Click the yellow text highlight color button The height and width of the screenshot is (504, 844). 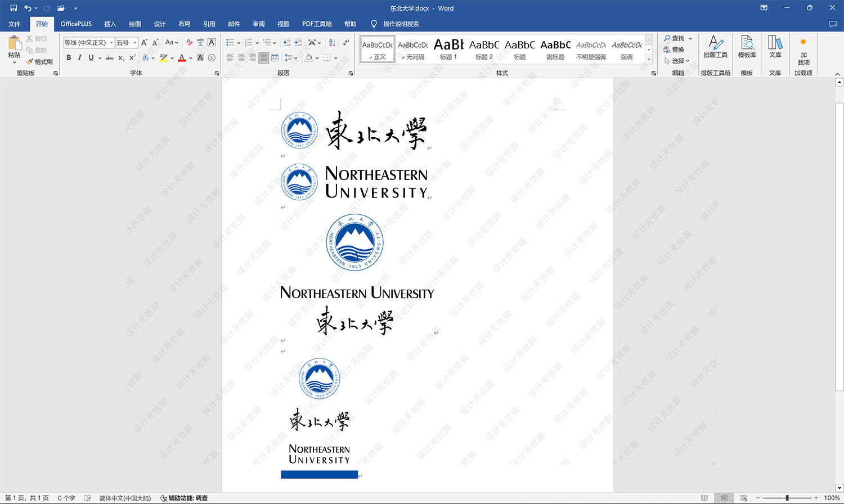(x=163, y=57)
